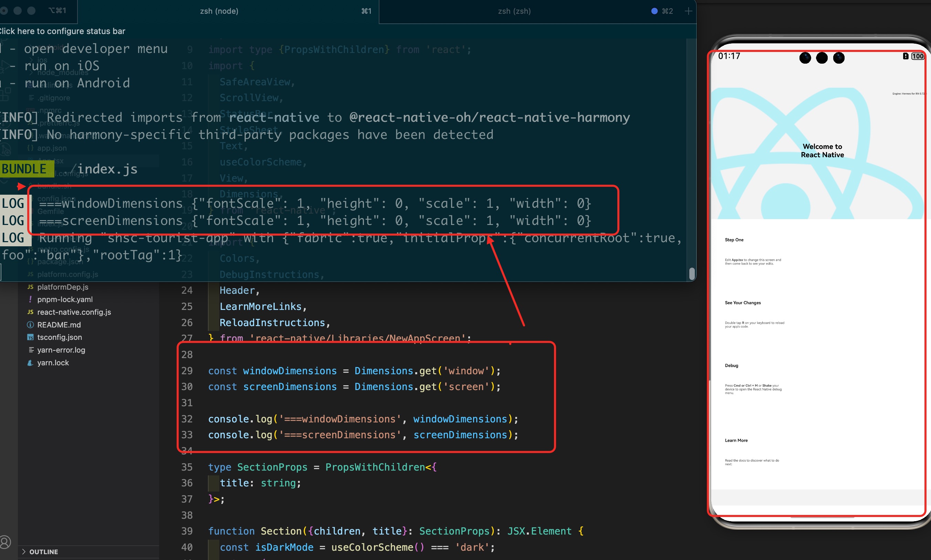Open the Accounts icon in activity bar

(x=5, y=542)
